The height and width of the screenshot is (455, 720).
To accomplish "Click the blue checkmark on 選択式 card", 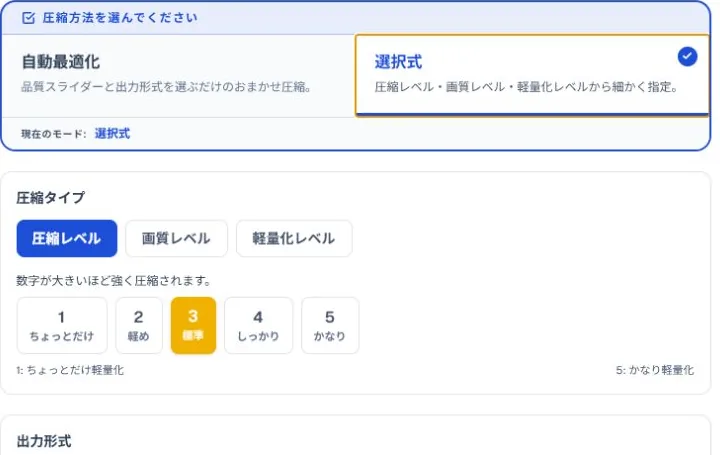I will [x=687, y=56].
